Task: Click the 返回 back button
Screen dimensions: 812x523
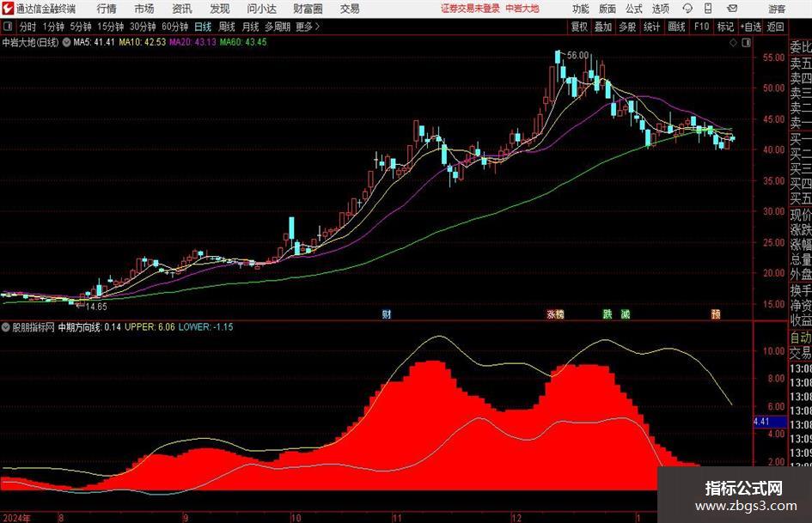Action: (x=776, y=27)
